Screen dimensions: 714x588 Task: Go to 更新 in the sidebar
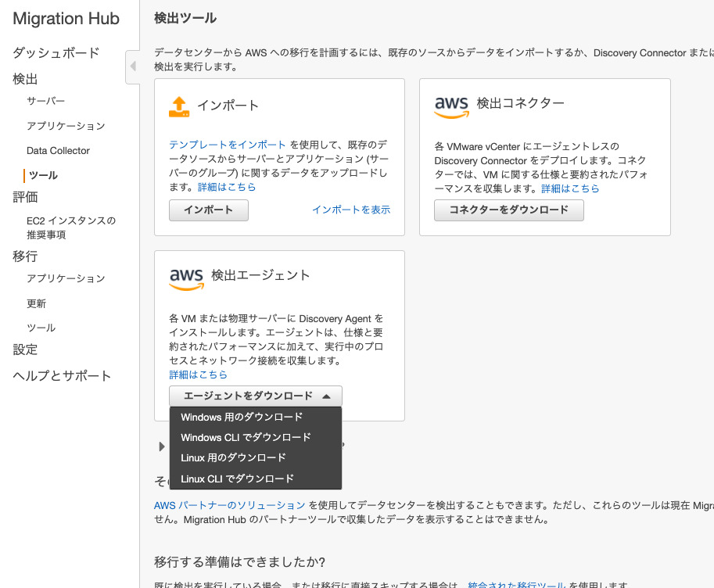(x=36, y=303)
